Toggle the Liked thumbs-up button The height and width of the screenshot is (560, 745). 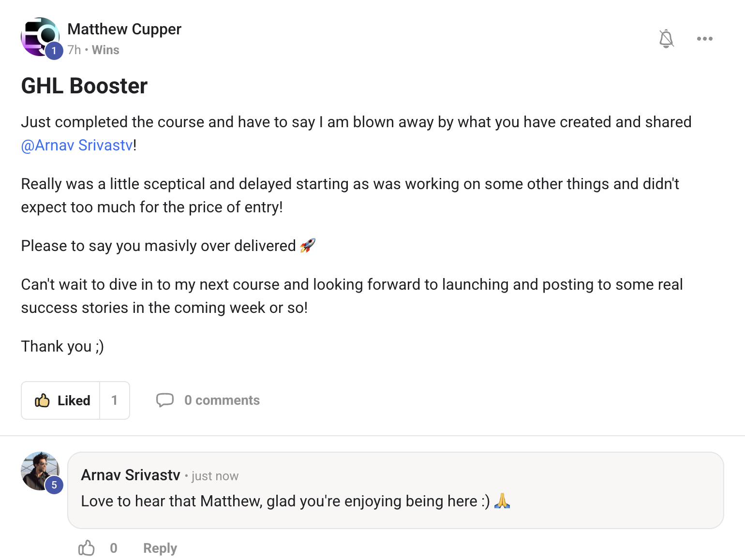(61, 400)
